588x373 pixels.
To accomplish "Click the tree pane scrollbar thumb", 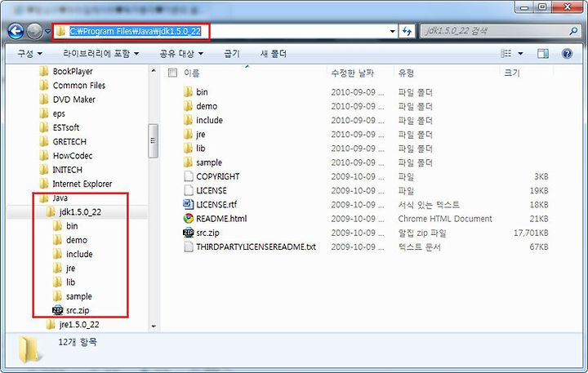I will click(153, 140).
